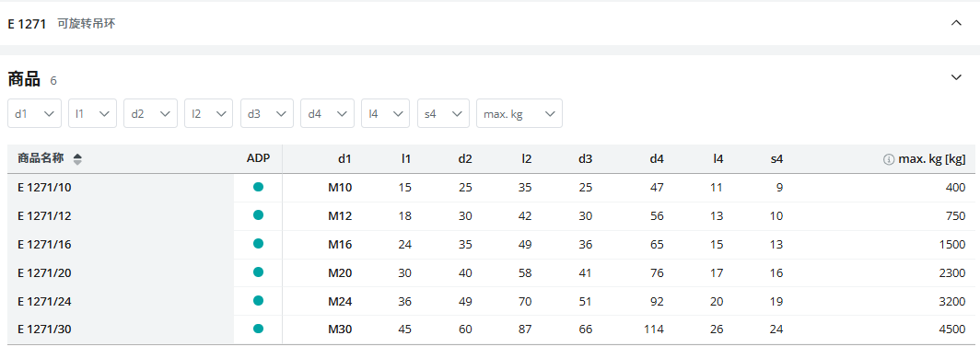Open the s4 filter dropdown
Image resolution: width=980 pixels, height=347 pixels.
click(443, 113)
